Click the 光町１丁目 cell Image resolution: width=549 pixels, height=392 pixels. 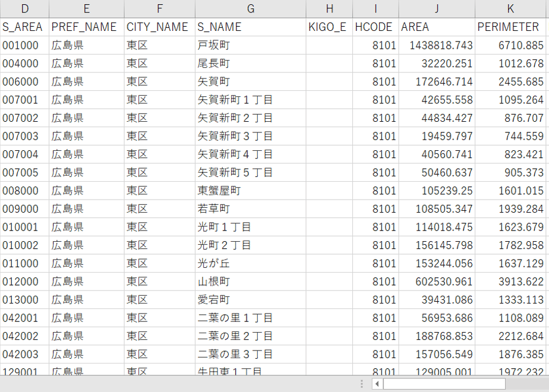point(251,227)
